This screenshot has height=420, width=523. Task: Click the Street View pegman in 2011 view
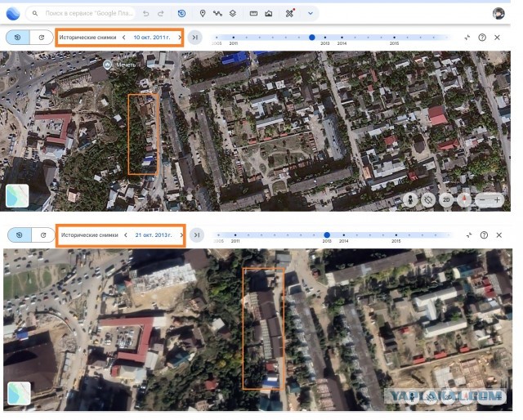[x=410, y=200]
